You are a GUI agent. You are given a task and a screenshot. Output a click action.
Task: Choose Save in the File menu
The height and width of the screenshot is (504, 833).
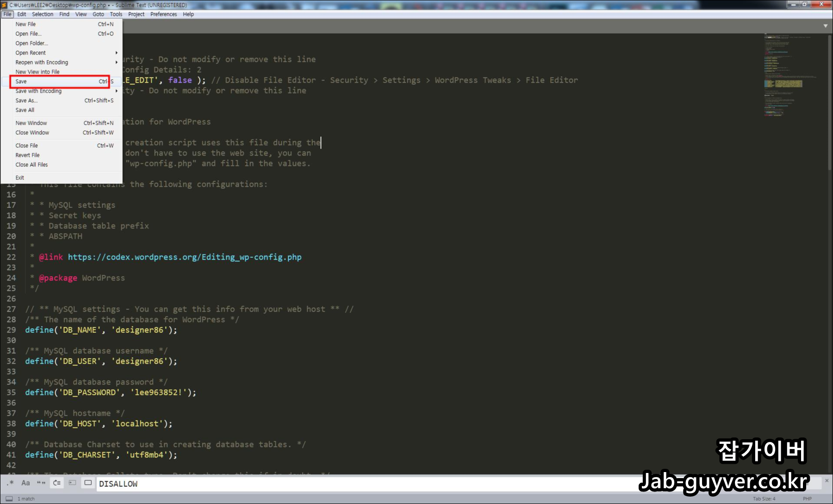[x=62, y=81]
